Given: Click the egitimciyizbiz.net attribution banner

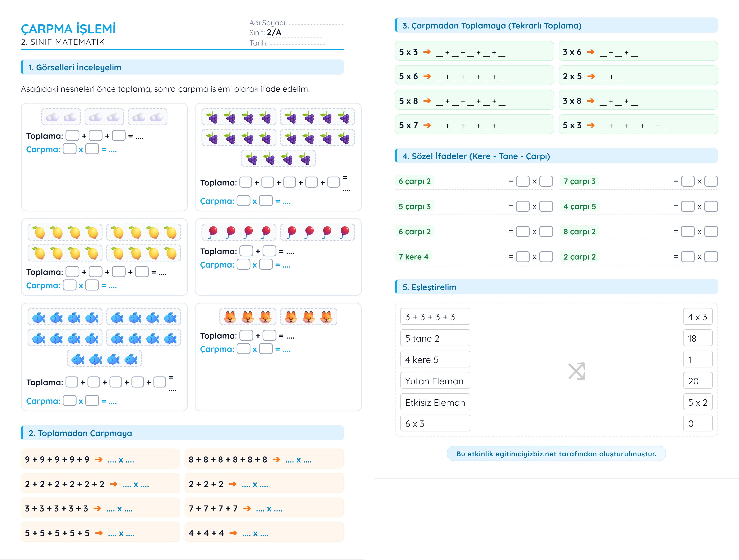Looking at the screenshot, I should coord(556,454).
